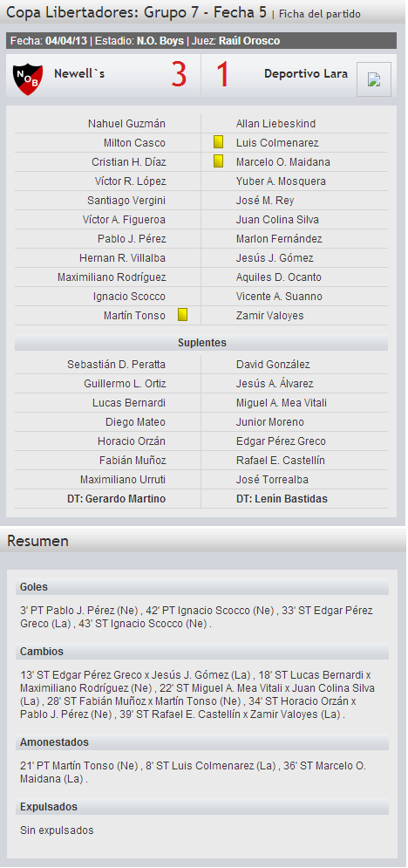Select the Deportivo Lara team name
The width and height of the screenshot is (408, 868).
coord(306,73)
